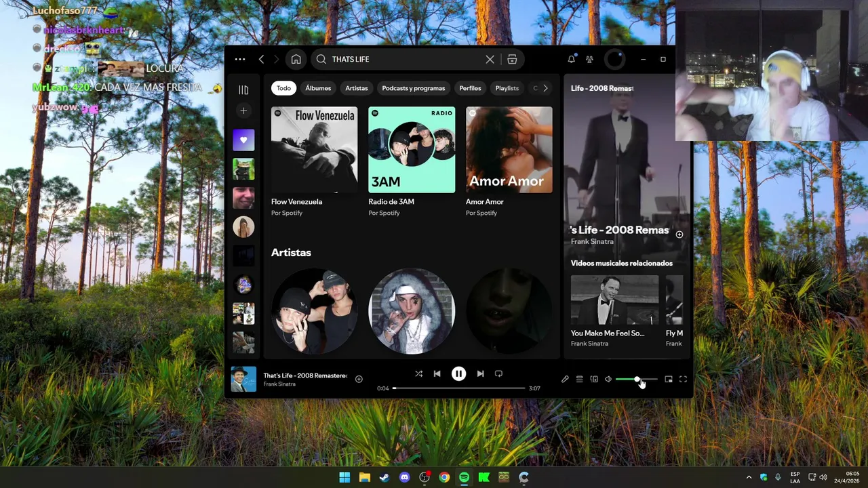Screen dimensions: 868x488
Task: Open the Liked Songs heart playlist
Action: [x=243, y=140]
